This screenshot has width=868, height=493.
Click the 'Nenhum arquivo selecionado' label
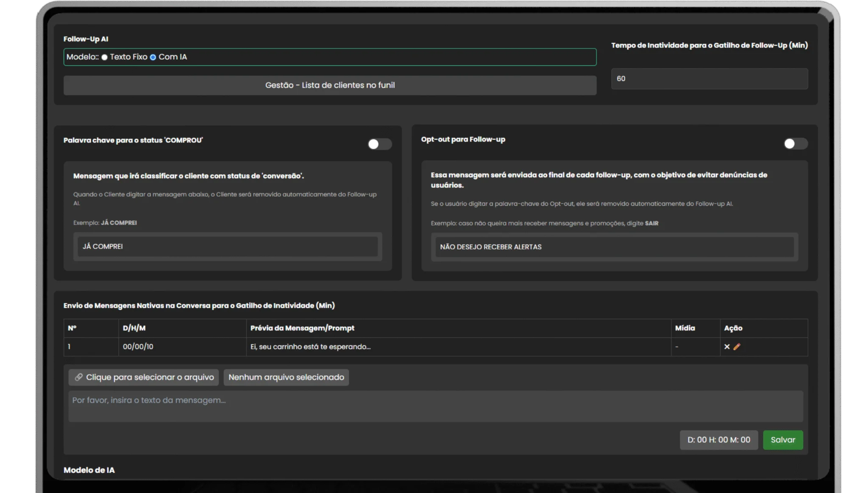(286, 377)
